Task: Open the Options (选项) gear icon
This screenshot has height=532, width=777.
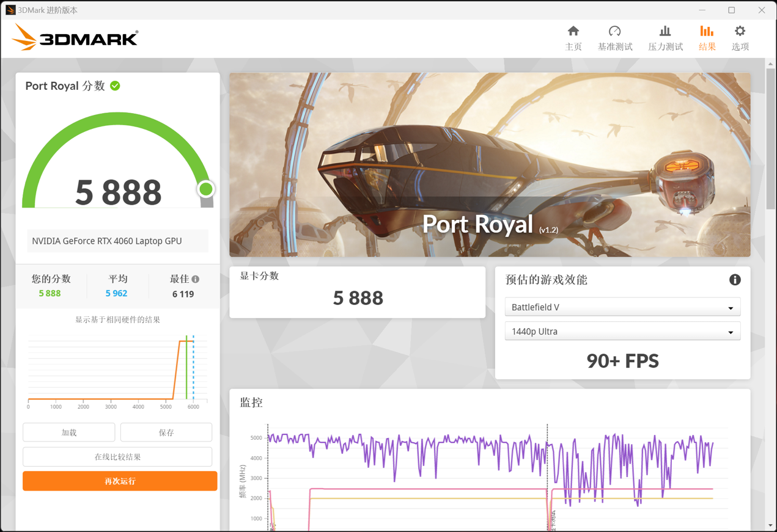Action: coord(740,31)
